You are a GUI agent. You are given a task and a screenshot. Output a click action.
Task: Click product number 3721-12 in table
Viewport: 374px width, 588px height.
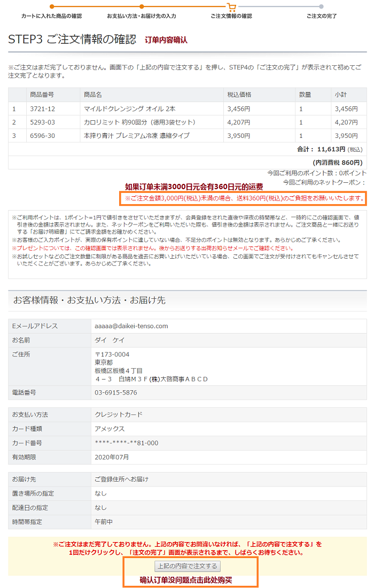tap(43, 109)
